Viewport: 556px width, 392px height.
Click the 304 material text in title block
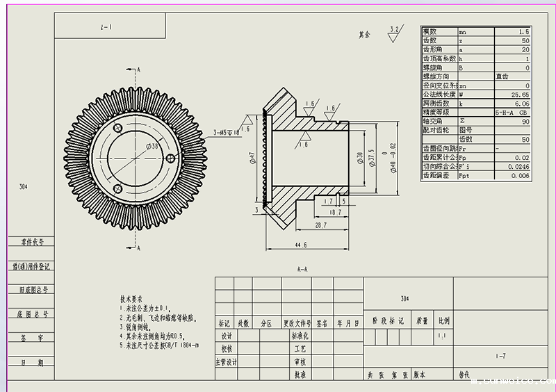[x=405, y=298]
